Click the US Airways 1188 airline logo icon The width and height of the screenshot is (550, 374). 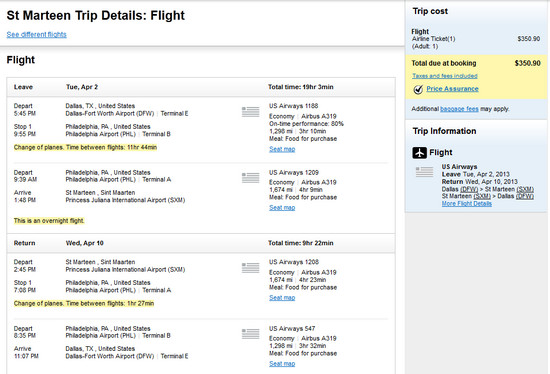tap(250, 112)
